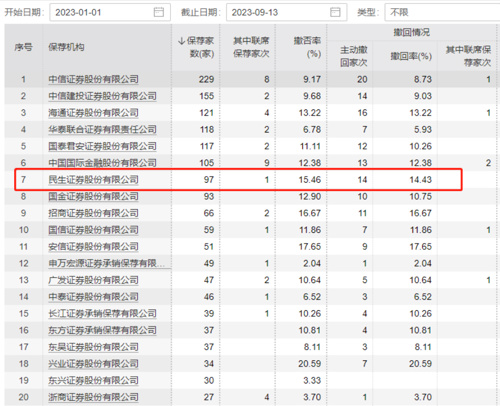This screenshot has height=406, width=500.
Task: Open 浙商证券股份有限公司 link
Action: [x=93, y=397]
